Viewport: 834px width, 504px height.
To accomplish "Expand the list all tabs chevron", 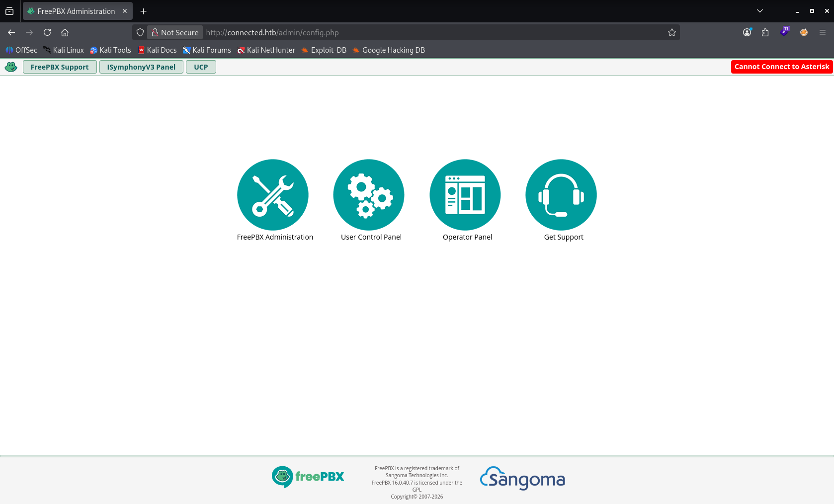I will point(760,11).
